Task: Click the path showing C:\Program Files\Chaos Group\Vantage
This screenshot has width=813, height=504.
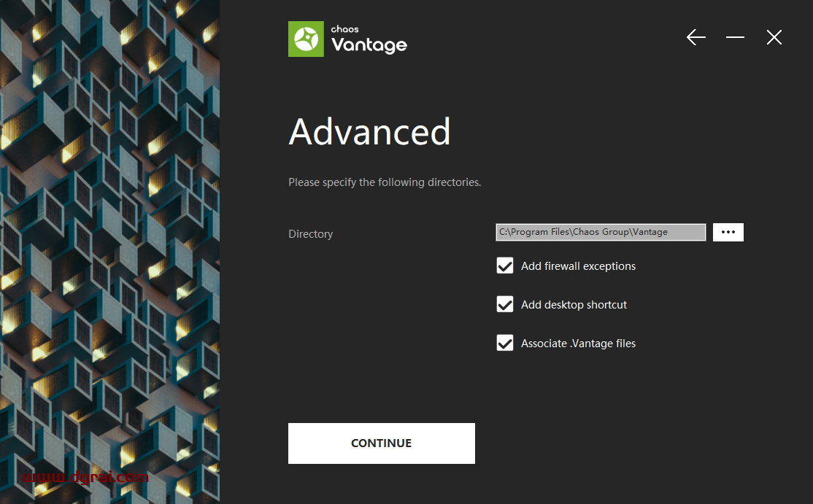Action: coord(600,232)
